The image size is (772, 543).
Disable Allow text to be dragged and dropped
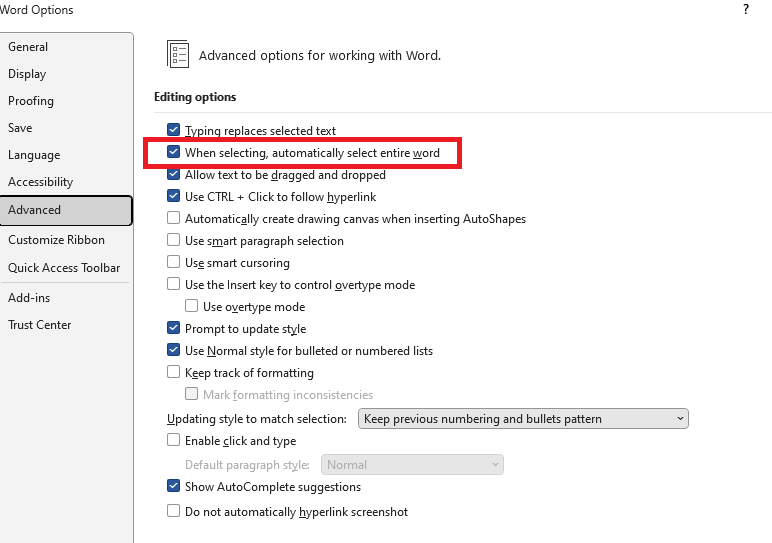(174, 175)
